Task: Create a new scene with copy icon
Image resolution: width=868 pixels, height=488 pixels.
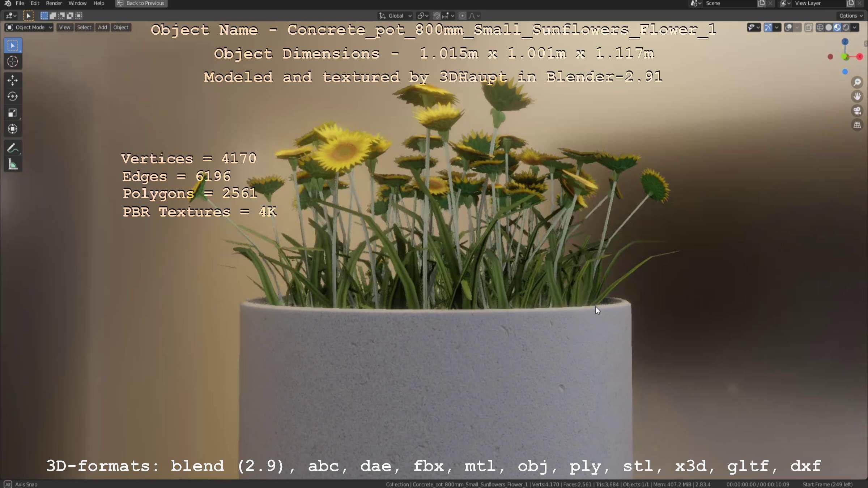Action: pyautogui.click(x=761, y=3)
